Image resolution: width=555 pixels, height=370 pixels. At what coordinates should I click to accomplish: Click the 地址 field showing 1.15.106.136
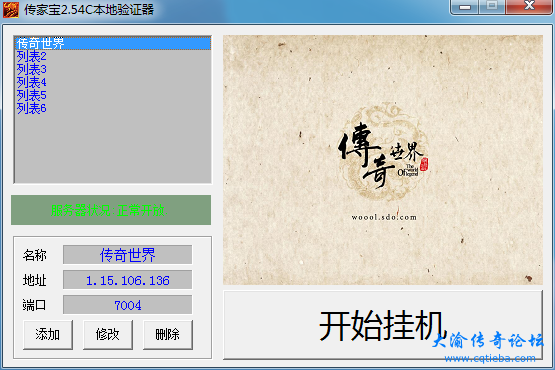point(127,280)
